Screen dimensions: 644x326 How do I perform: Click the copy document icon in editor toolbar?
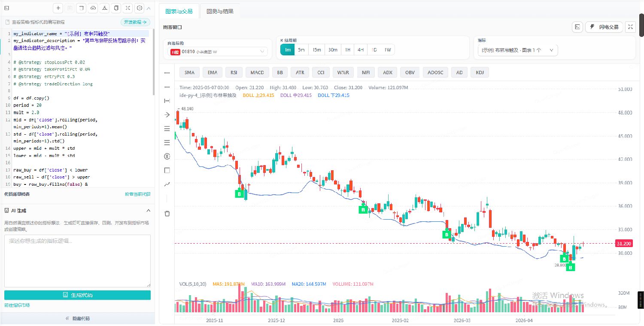[116, 8]
